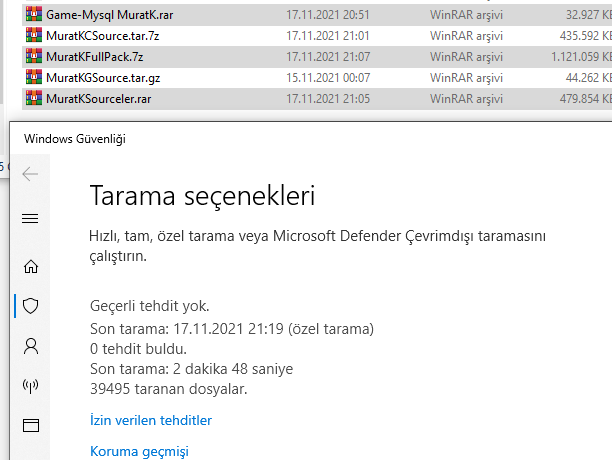
Task: Open account protection person icon
Action: [31, 346]
